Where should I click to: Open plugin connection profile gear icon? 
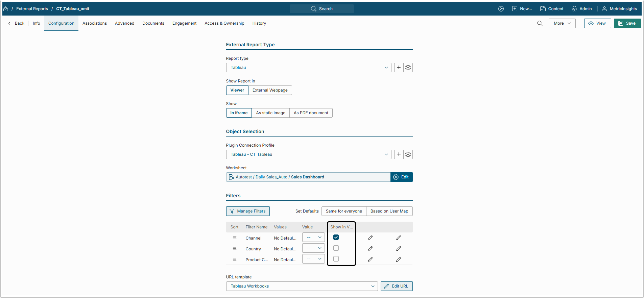click(408, 154)
